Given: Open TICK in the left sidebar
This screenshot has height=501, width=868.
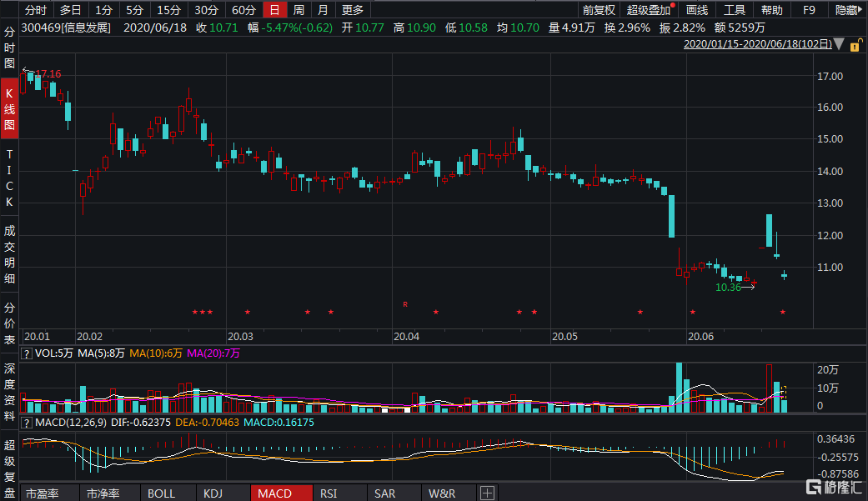Looking at the screenshot, I should click(9, 178).
